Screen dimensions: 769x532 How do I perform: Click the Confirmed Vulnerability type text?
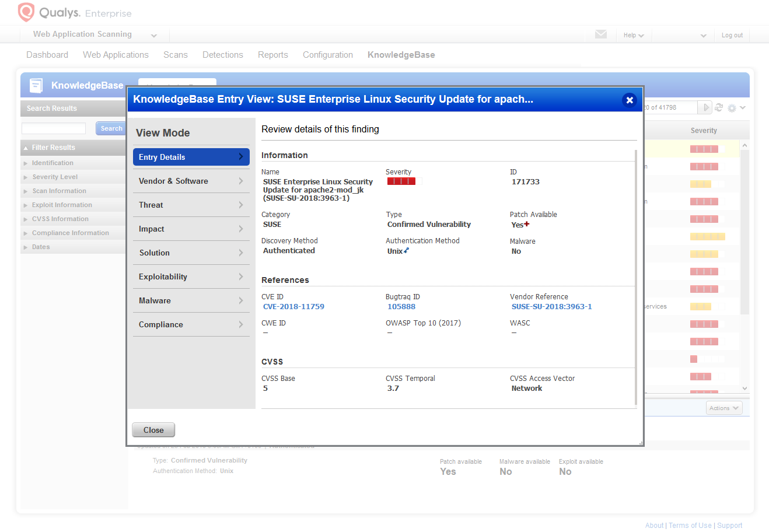429,224
